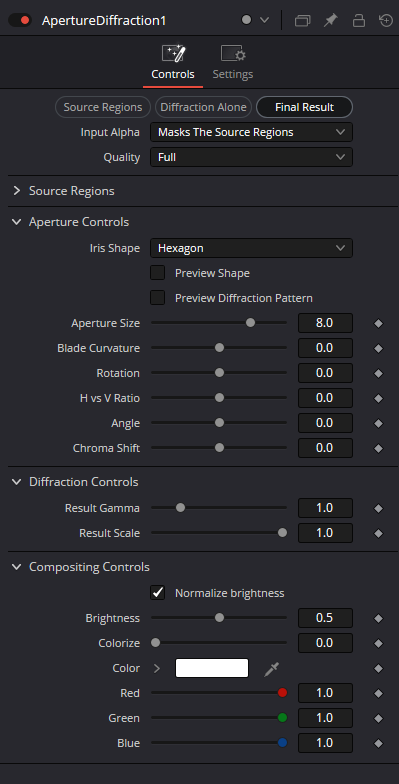Click the Blue channel slider handle
The width and height of the screenshot is (399, 784).
282,743
